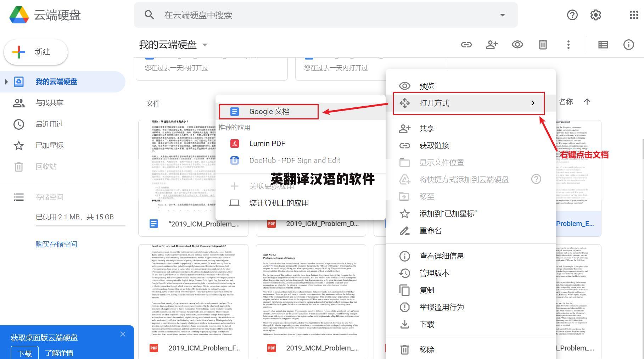The image size is (644, 359).
Task: Click 下载 button in promo banner
Action: click(x=25, y=353)
